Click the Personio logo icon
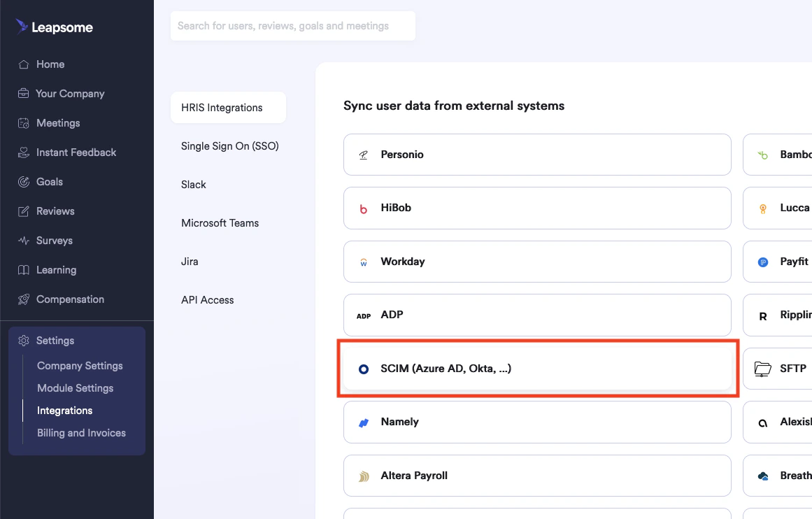Image resolution: width=812 pixels, height=519 pixels. coord(364,155)
